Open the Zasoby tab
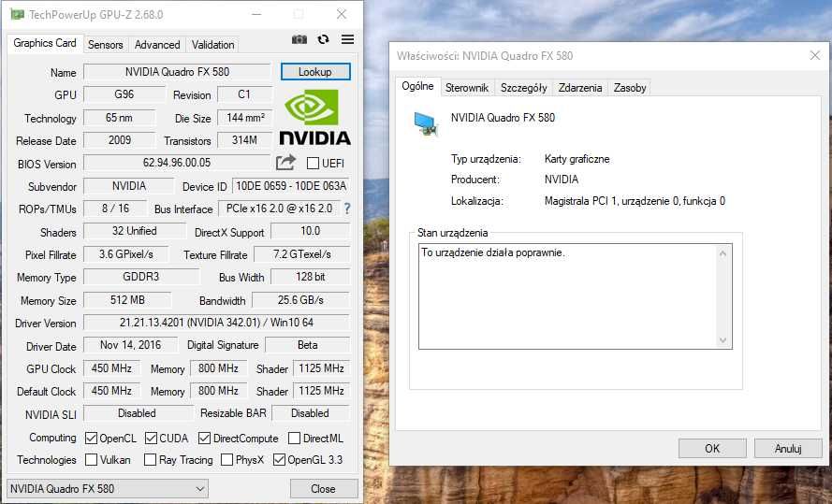 [630, 88]
